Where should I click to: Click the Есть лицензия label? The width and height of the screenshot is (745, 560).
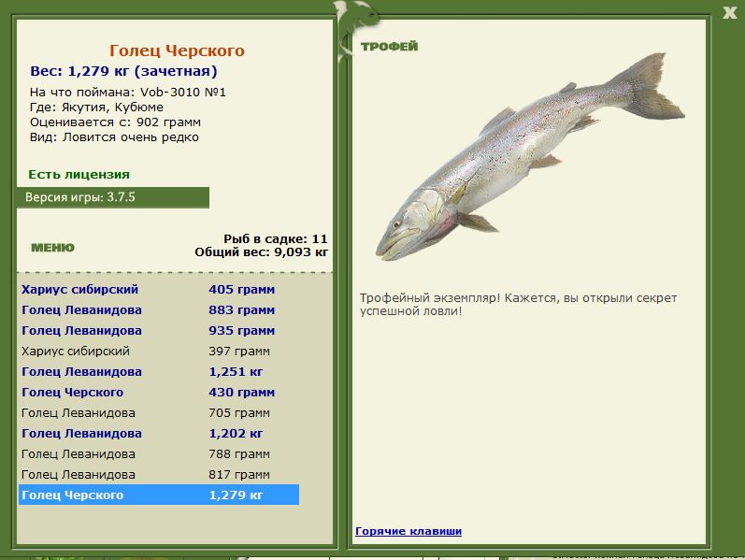point(79,175)
